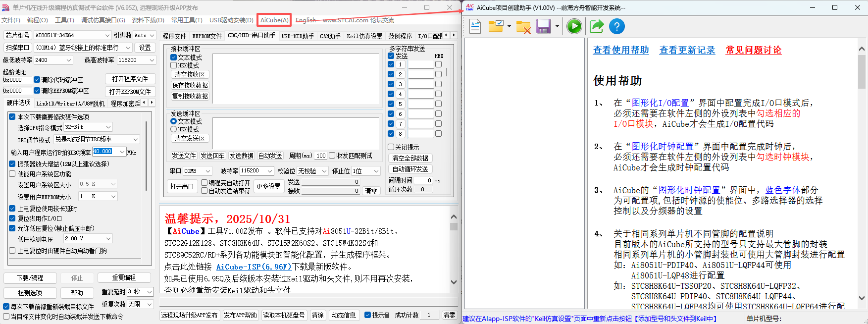Image resolution: width=868 pixels, height=324 pixels.
Task: Select HEX模式 radio in send buffer
Action: coord(174,129)
